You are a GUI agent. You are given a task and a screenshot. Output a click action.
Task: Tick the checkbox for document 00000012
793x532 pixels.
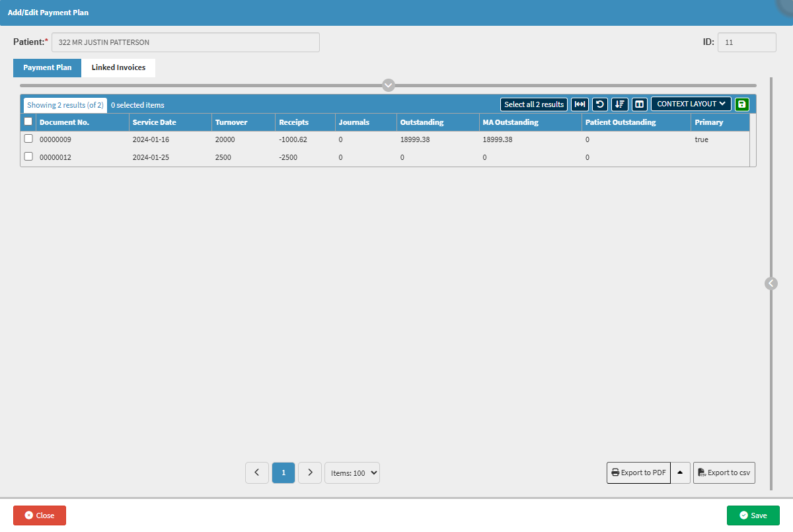click(x=28, y=157)
